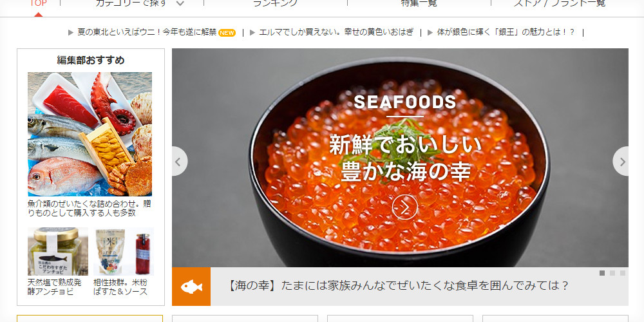This screenshot has height=322, width=644.
Task: Select the third carousel indicator dot
Action: pyautogui.click(x=623, y=273)
